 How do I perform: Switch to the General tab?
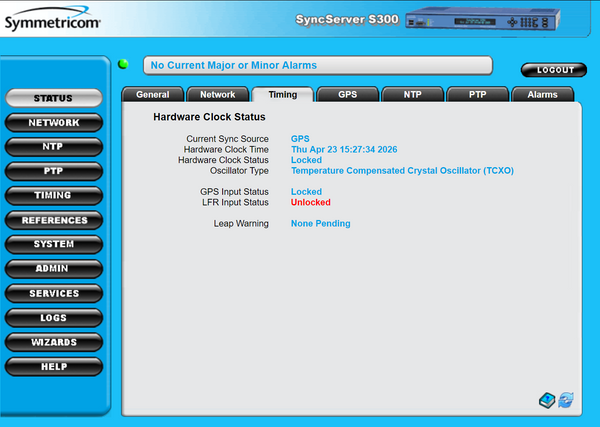point(152,94)
